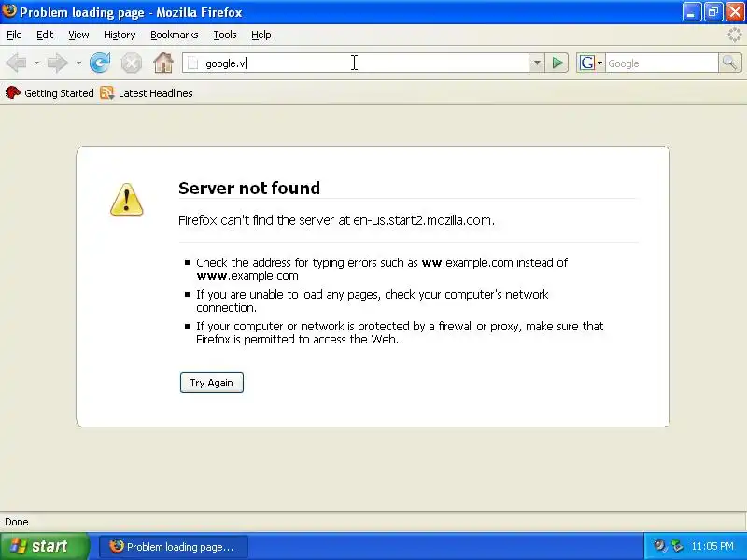Click the Stop loading button

(x=131, y=63)
